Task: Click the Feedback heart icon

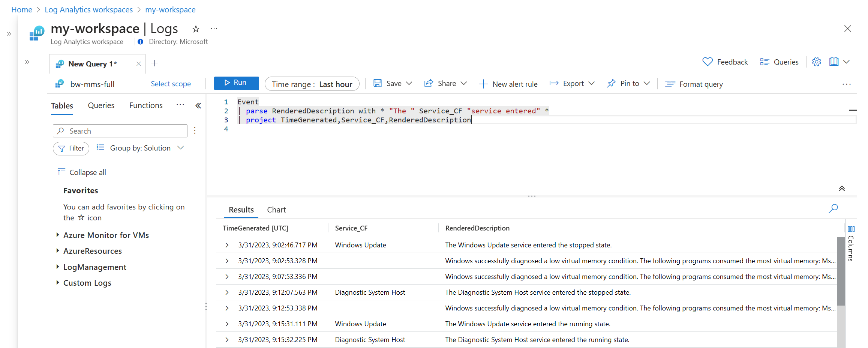Action: [707, 62]
